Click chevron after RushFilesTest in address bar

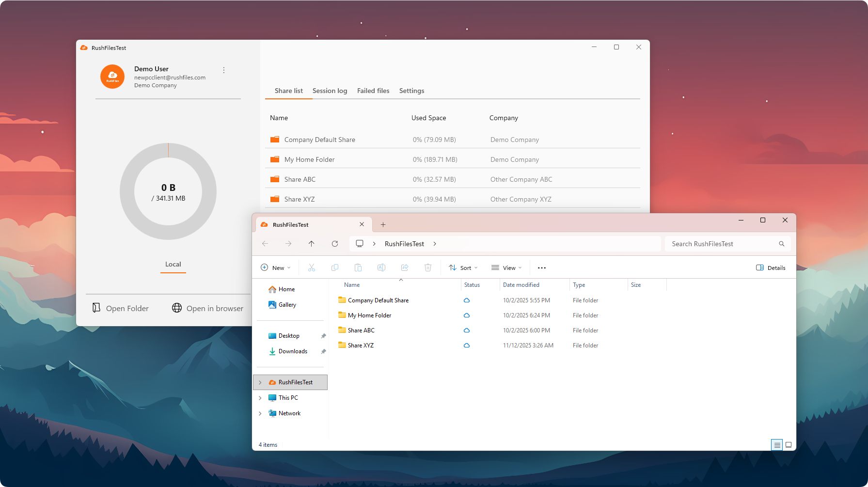coord(435,244)
